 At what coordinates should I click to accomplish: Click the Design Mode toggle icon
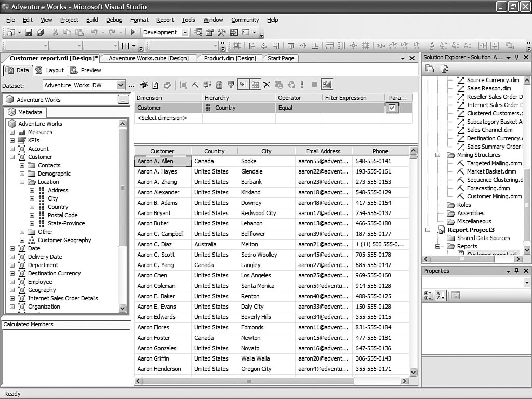[x=327, y=84]
